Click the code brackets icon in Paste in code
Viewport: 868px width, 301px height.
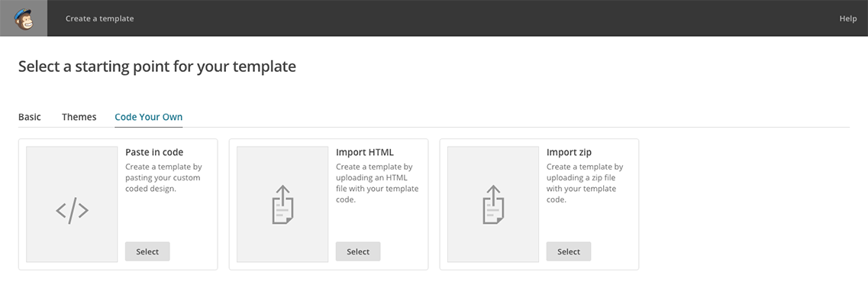72,211
